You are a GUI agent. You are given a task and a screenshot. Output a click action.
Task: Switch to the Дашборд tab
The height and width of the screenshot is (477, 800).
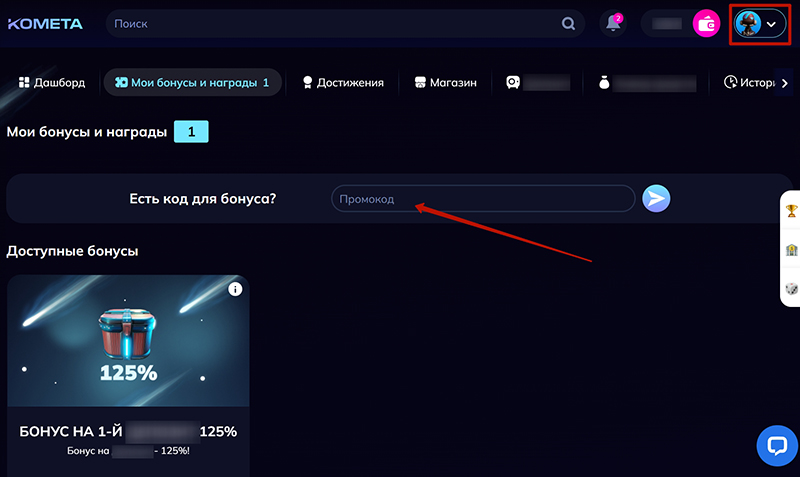[x=53, y=83]
